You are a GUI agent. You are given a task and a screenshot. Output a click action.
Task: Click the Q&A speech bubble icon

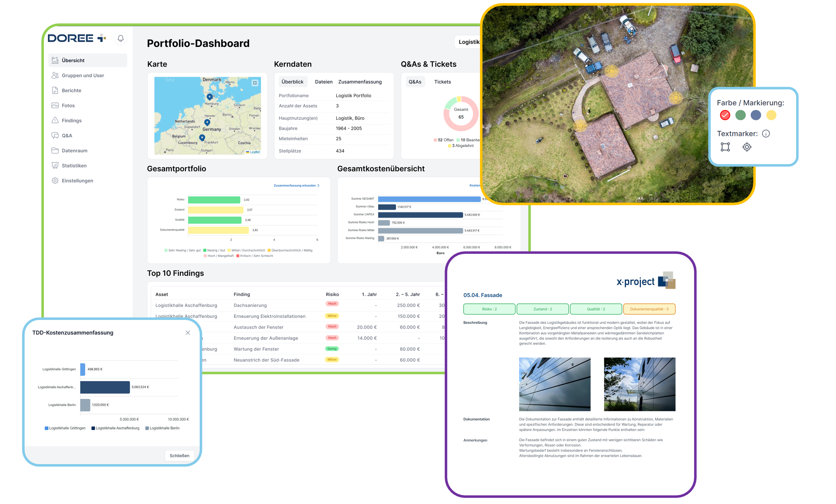click(x=55, y=136)
